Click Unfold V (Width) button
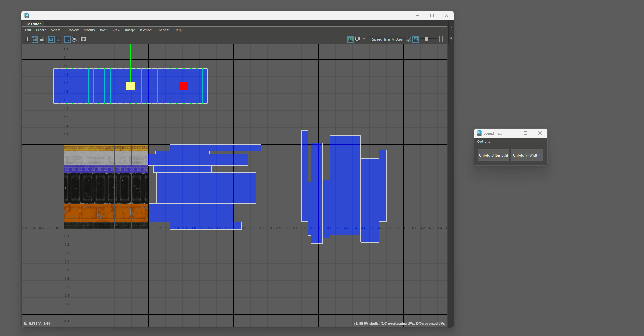The height and width of the screenshot is (336, 644). pyautogui.click(x=526, y=155)
